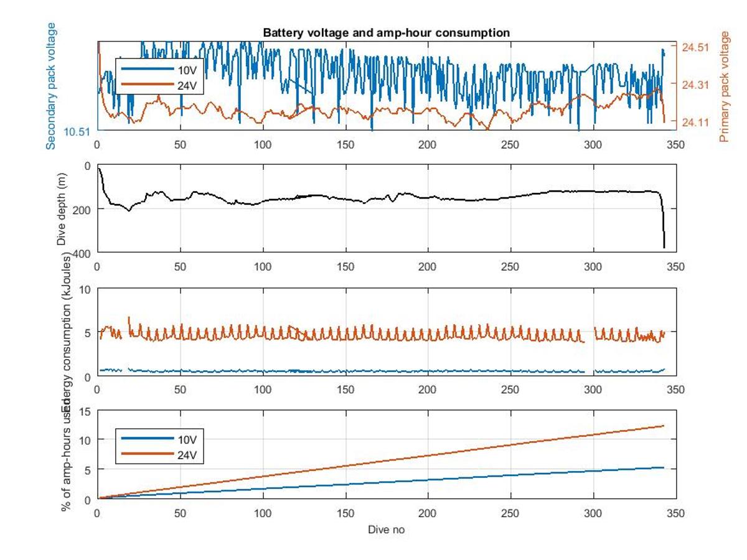Click the 24V entry in the voltage plot legend
The height and width of the screenshot is (560, 747).
(160, 85)
